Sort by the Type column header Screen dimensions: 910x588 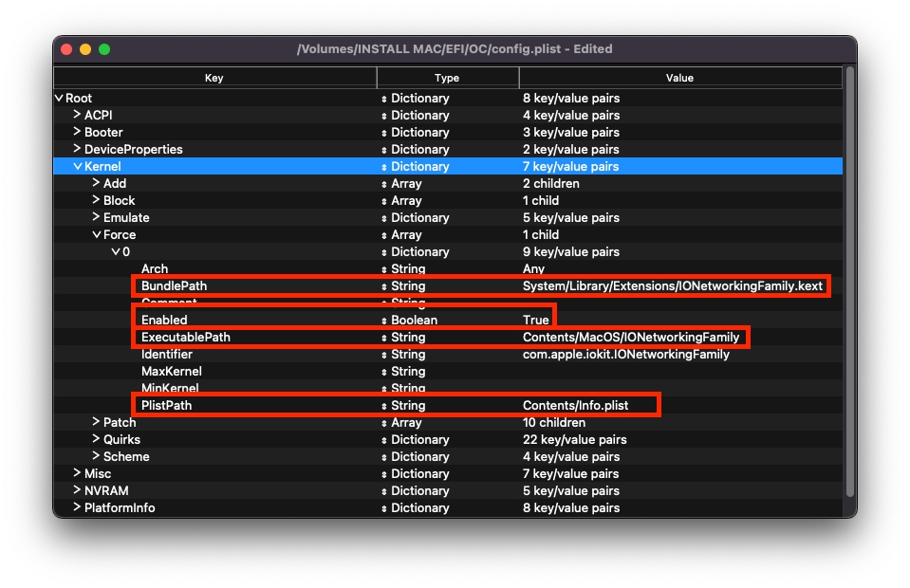point(447,78)
